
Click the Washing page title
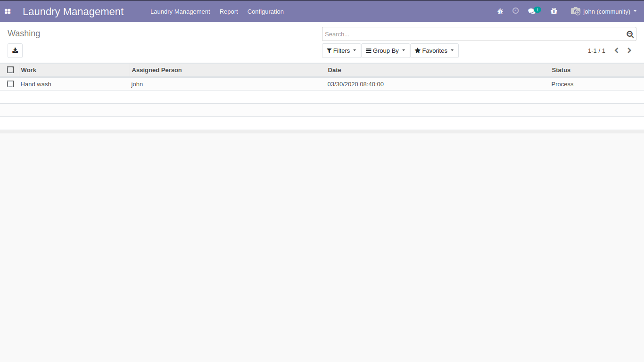coord(24,33)
